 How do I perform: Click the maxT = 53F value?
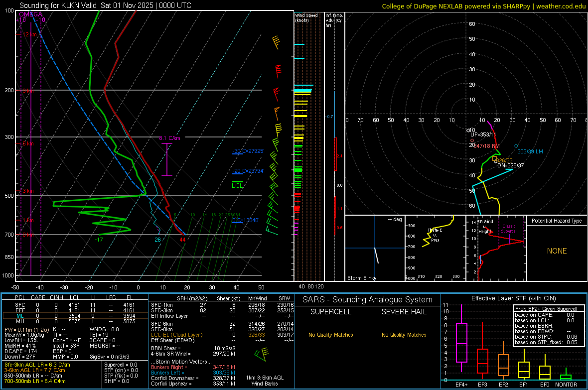click(66, 346)
